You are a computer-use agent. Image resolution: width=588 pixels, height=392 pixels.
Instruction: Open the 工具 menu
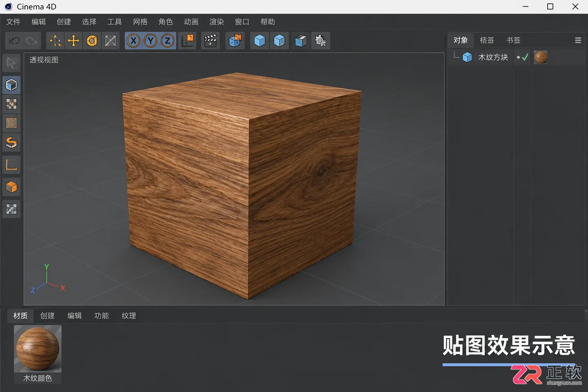(114, 22)
